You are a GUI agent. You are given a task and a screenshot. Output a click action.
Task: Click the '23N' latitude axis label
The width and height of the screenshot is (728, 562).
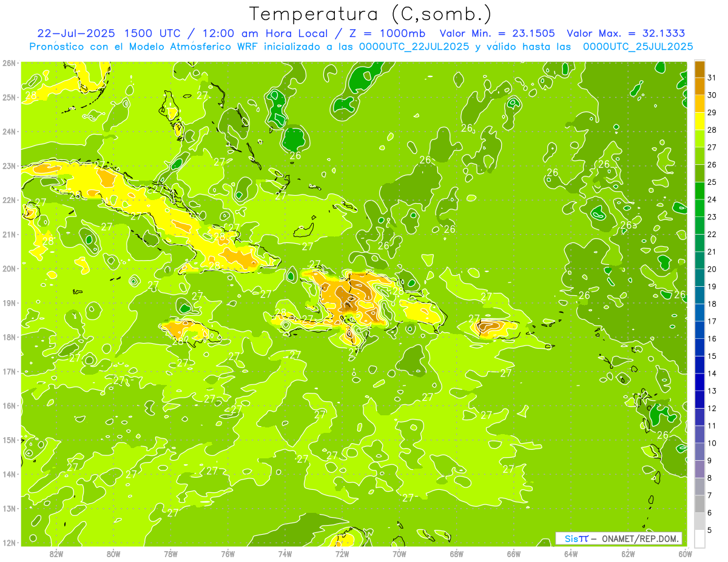coord(9,166)
